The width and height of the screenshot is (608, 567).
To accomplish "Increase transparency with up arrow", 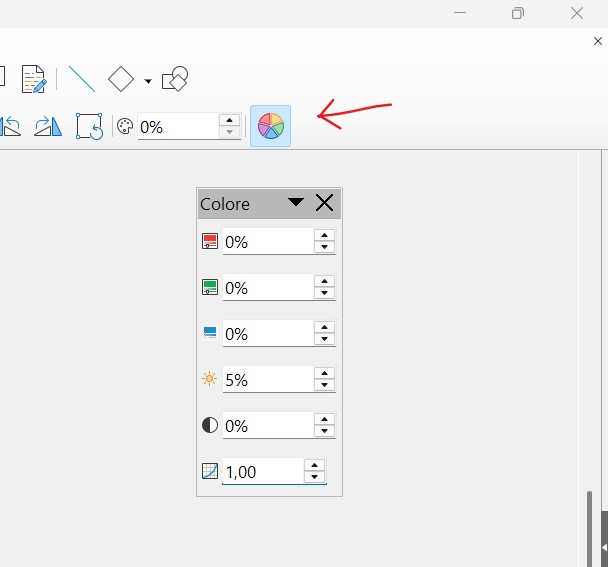I will coord(230,120).
